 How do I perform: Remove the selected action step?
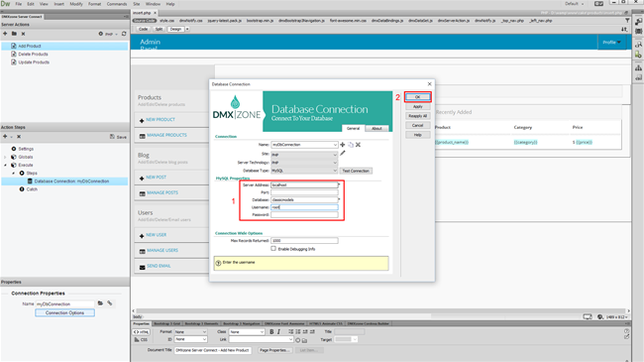(x=19, y=137)
